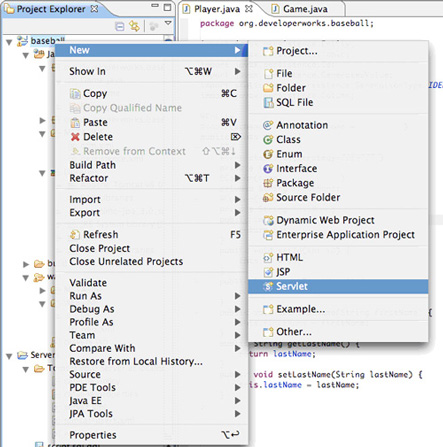Click the Example... wizard icon
Viewport: 443px width, 447px height.
pyautogui.click(x=268, y=309)
